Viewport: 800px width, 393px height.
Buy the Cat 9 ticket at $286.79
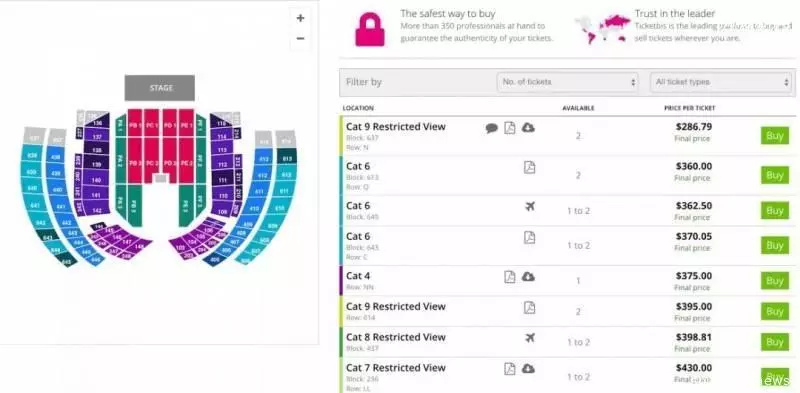(774, 136)
